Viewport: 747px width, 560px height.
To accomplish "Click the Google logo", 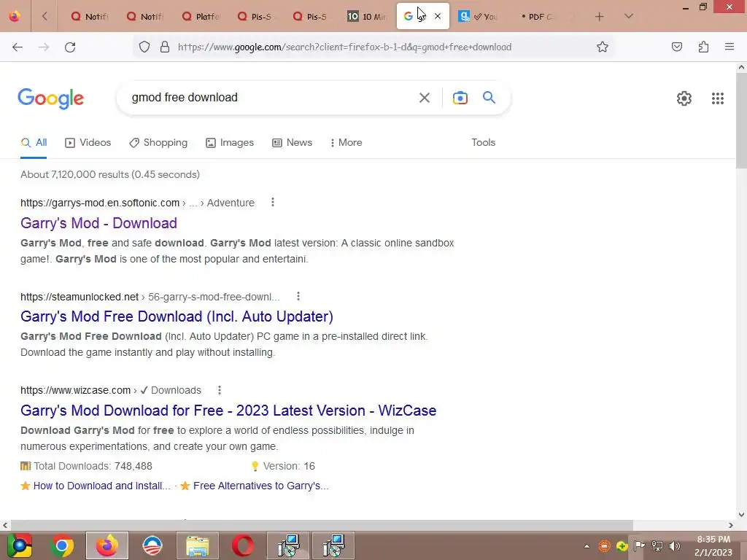I will point(50,98).
